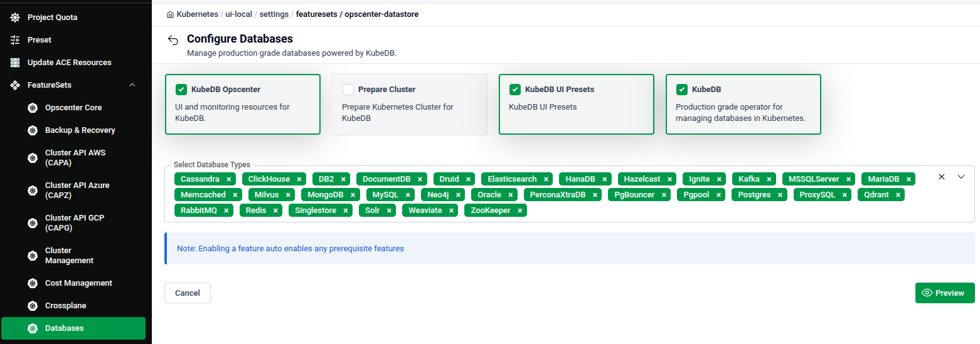Remove the Cassandra tag

coord(229,179)
